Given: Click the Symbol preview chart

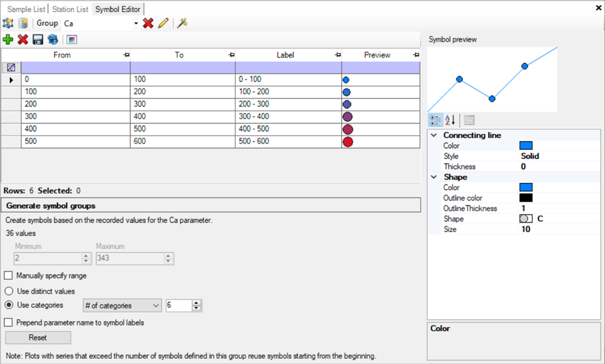Looking at the screenshot, I should [493, 80].
